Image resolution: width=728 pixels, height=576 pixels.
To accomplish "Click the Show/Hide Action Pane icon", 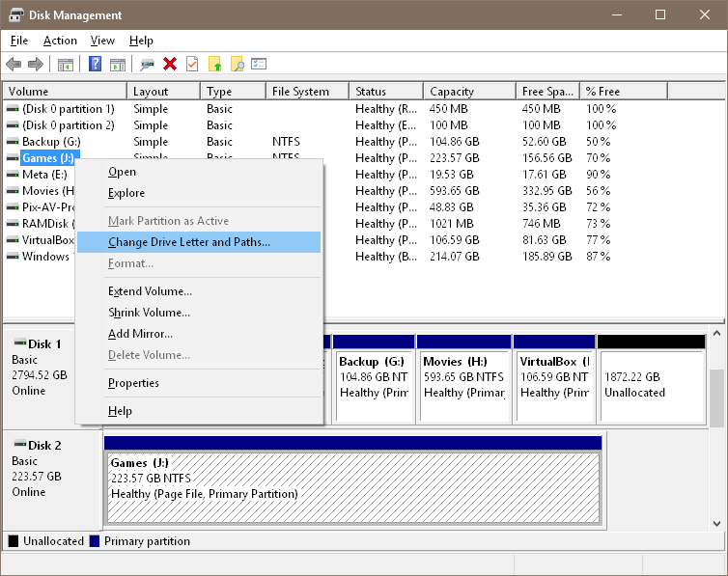I will tap(118, 64).
